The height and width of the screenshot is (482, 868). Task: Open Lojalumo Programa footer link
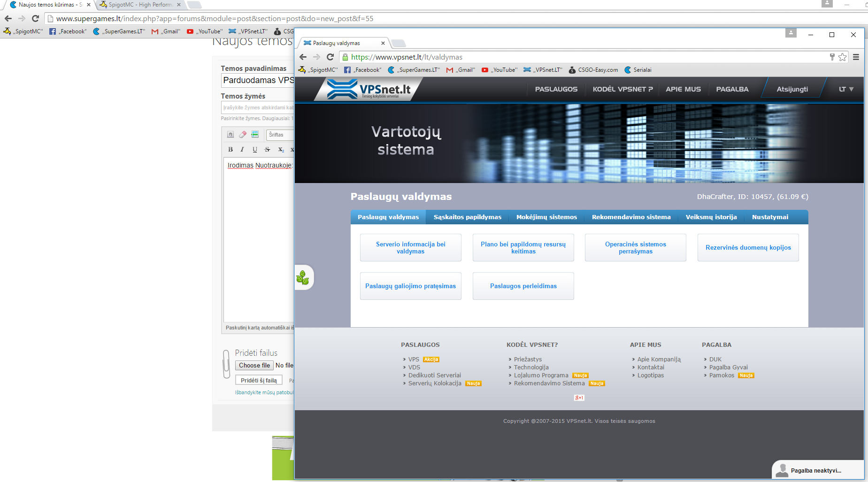pos(541,375)
